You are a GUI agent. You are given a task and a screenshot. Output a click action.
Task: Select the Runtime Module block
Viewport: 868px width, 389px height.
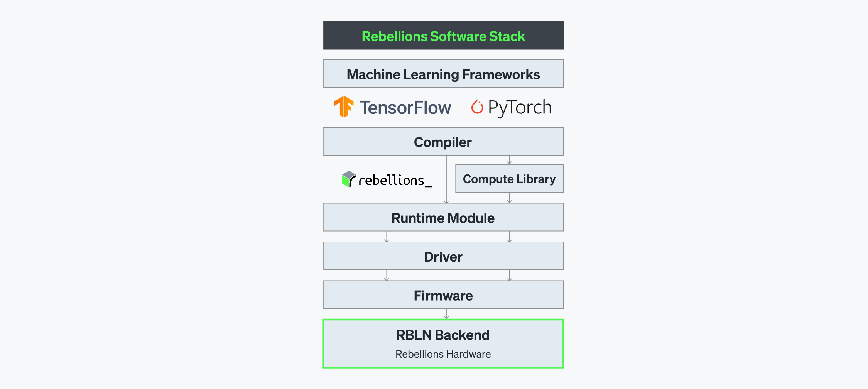[443, 218]
